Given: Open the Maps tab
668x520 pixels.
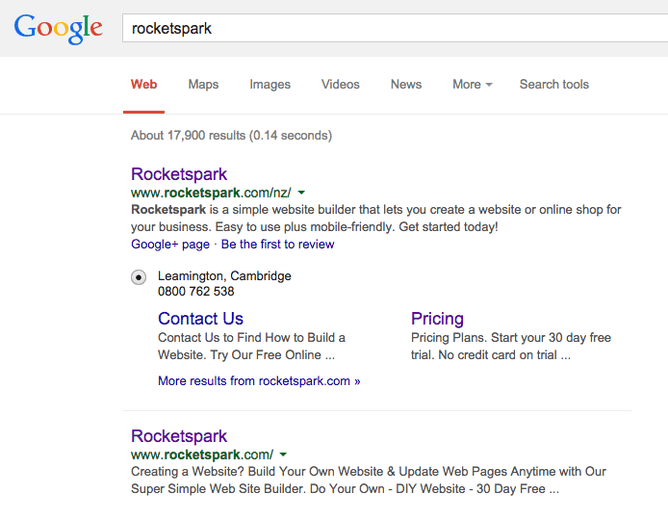Looking at the screenshot, I should [203, 84].
